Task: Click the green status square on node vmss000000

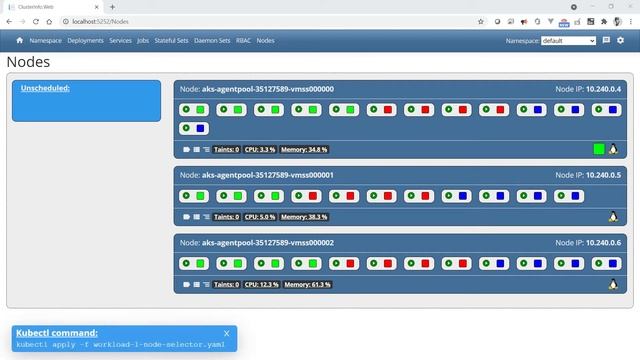Action: point(599,149)
